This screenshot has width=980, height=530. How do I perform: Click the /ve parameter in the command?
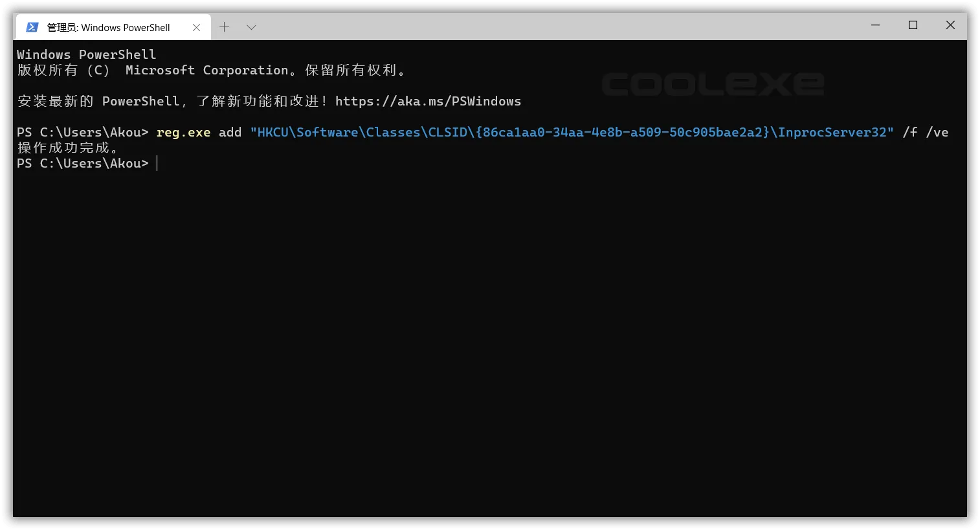click(x=937, y=133)
